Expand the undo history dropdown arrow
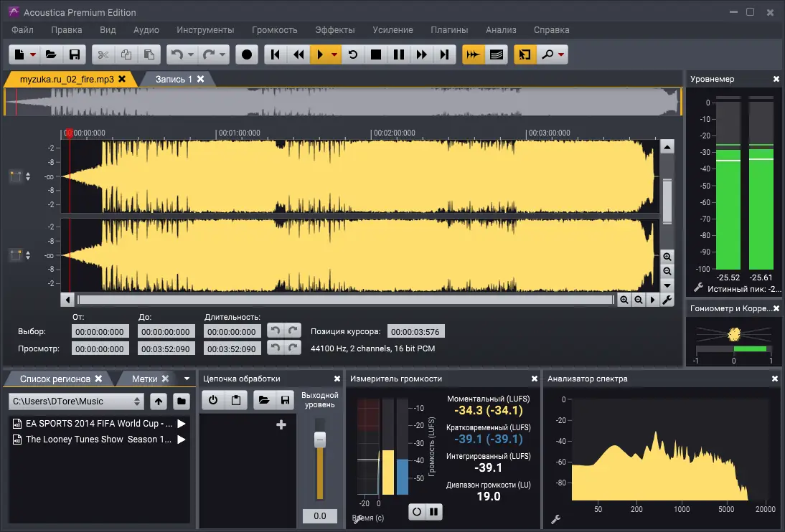The width and height of the screenshot is (785, 532). click(191, 54)
